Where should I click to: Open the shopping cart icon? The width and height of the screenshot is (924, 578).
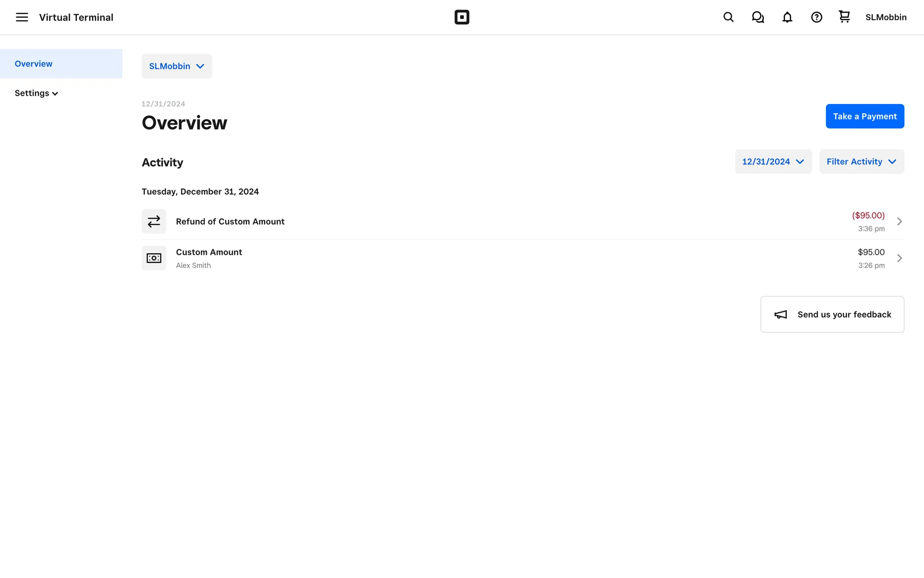pyautogui.click(x=844, y=17)
